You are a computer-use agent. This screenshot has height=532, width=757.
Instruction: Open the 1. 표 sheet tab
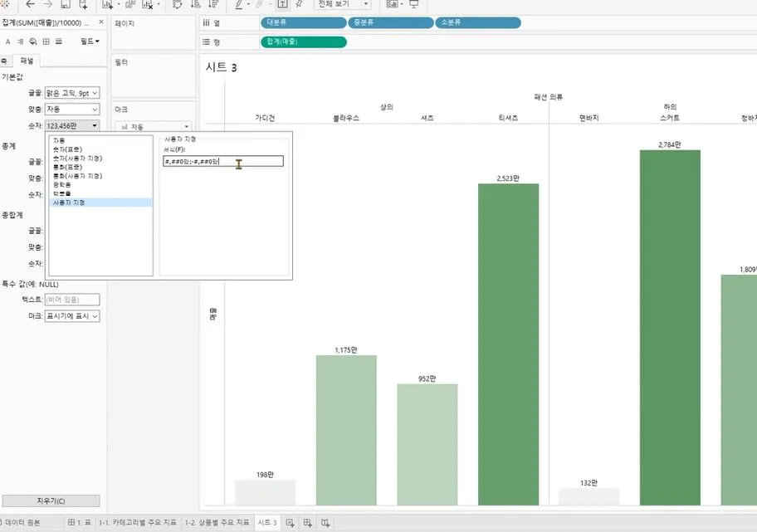[80, 522]
